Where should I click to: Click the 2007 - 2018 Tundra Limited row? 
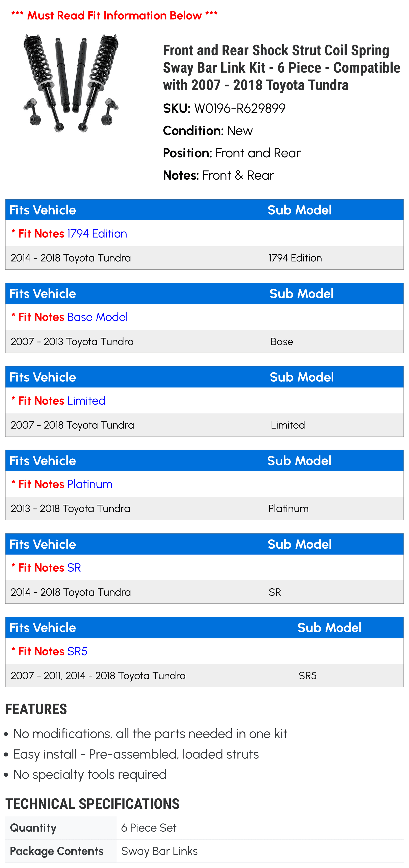coord(204,425)
